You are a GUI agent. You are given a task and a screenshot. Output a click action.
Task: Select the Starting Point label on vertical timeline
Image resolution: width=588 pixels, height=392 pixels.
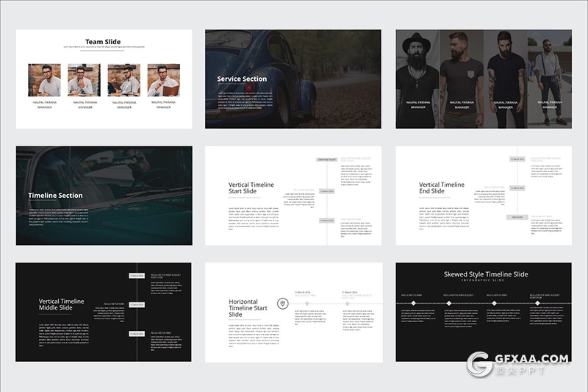click(x=326, y=160)
